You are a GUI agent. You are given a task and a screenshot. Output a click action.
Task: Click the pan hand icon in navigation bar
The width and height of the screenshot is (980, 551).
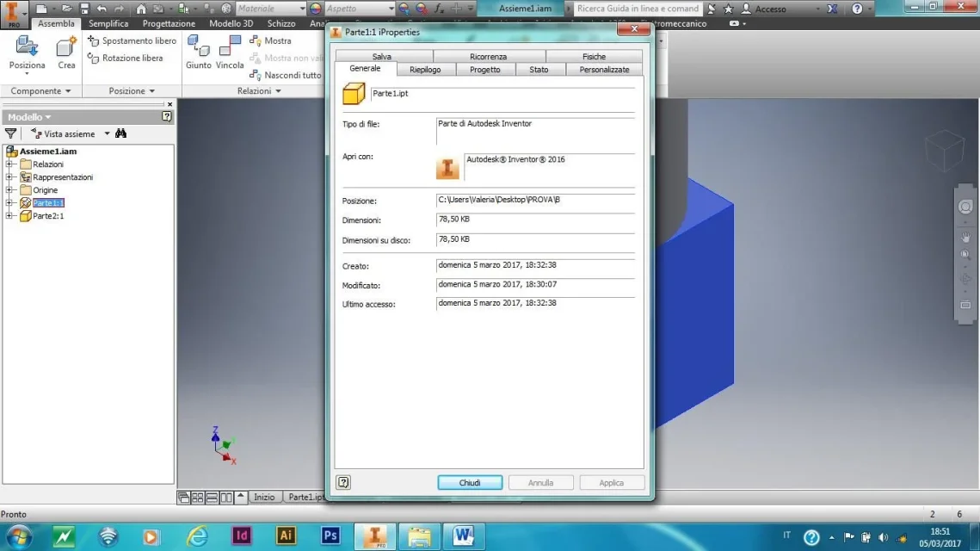click(x=965, y=237)
